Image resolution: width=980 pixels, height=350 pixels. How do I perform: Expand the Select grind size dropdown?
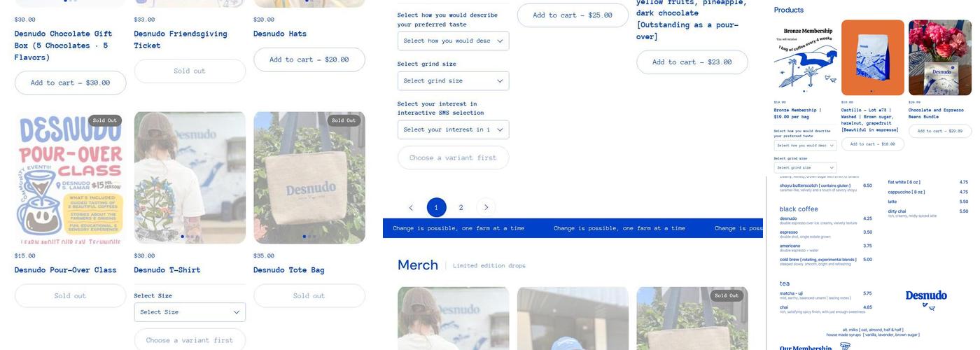pyautogui.click(x=453, y=80)
